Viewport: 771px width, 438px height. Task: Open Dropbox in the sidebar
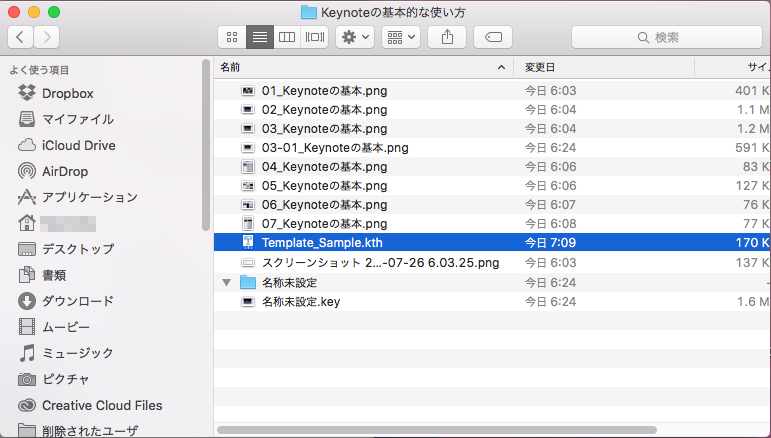click(x=67, y=93)
